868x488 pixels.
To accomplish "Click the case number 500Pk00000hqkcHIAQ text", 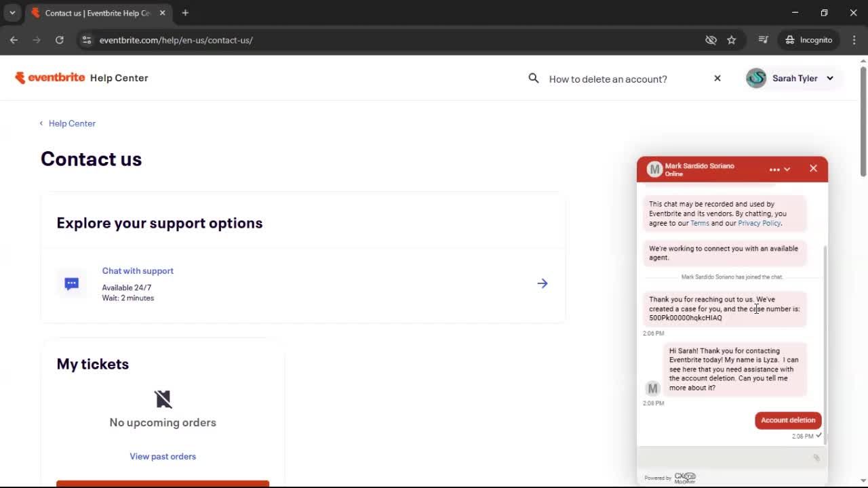I will click(686, 318).
